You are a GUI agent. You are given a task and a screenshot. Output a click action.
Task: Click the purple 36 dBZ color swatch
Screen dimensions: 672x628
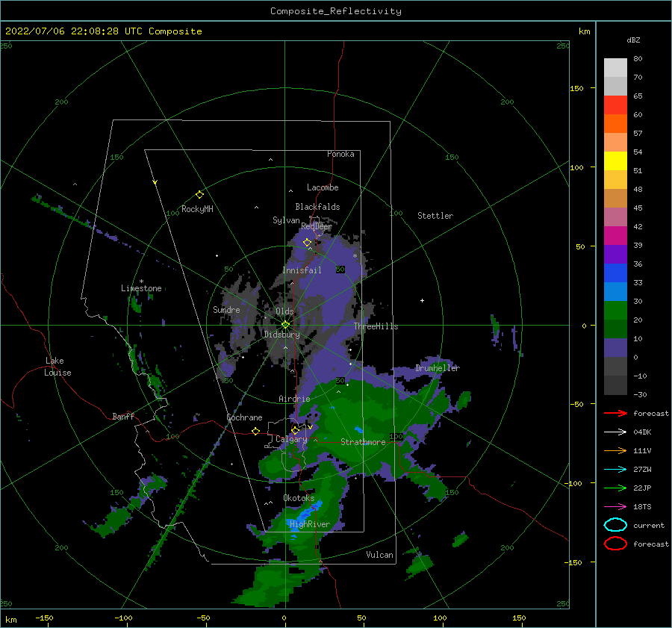[x=615, y=254]
